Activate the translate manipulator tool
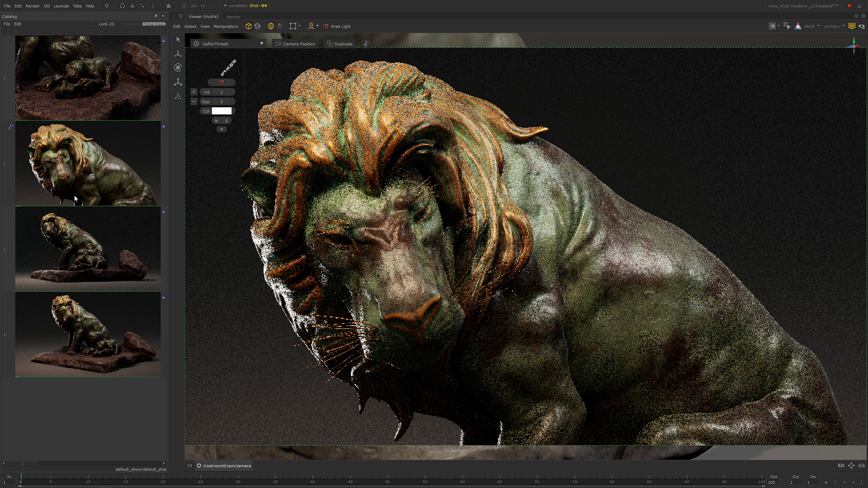Viewport: 868px width, 488px height. pyautogui.click(x=178, y=54)
